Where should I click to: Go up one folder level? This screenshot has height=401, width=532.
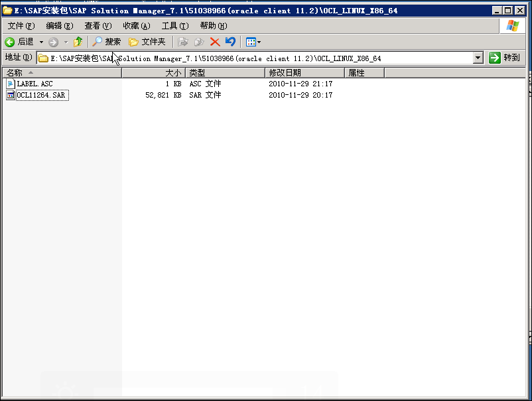(78, 42)
